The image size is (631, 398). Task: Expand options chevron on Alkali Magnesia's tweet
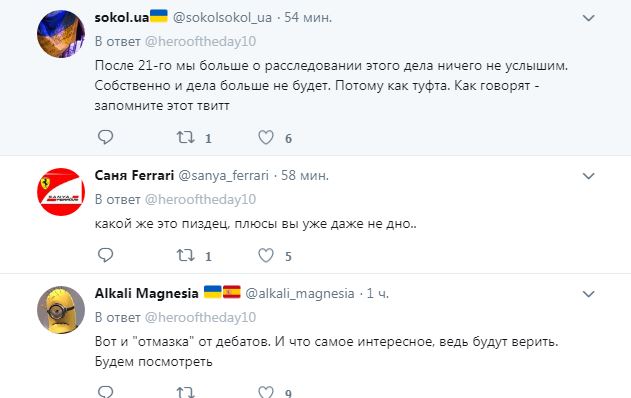point(588,294)
